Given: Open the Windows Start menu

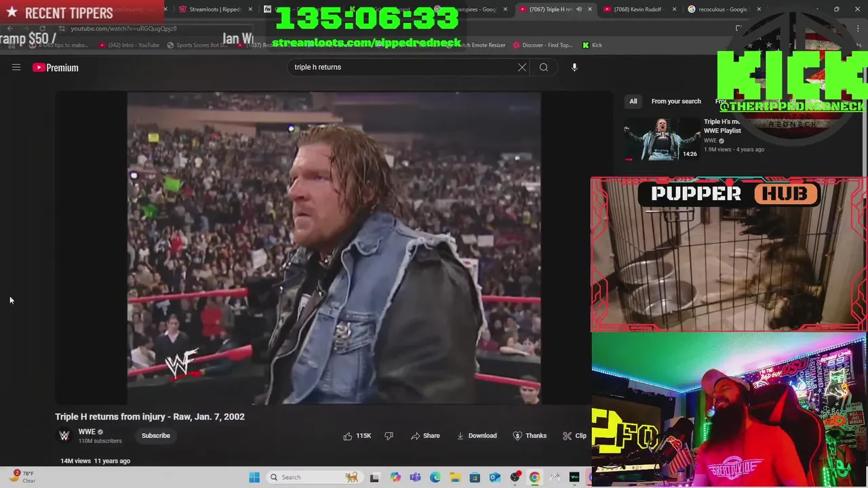Looking at the screenshot, I should (x=254, y=477).
